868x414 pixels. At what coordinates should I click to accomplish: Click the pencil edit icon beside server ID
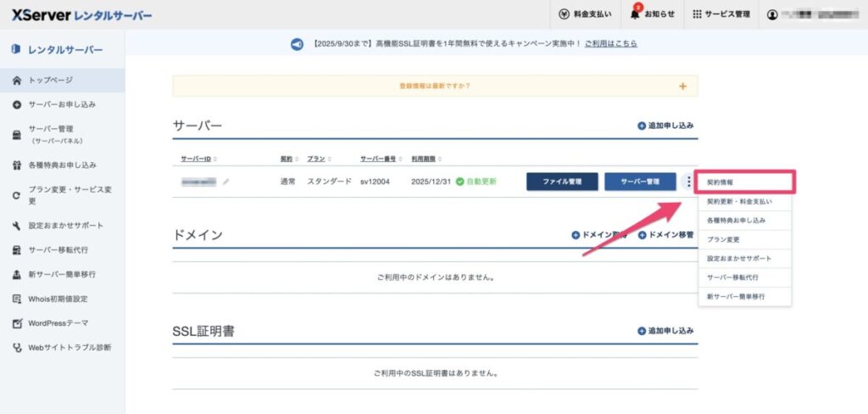226,182
